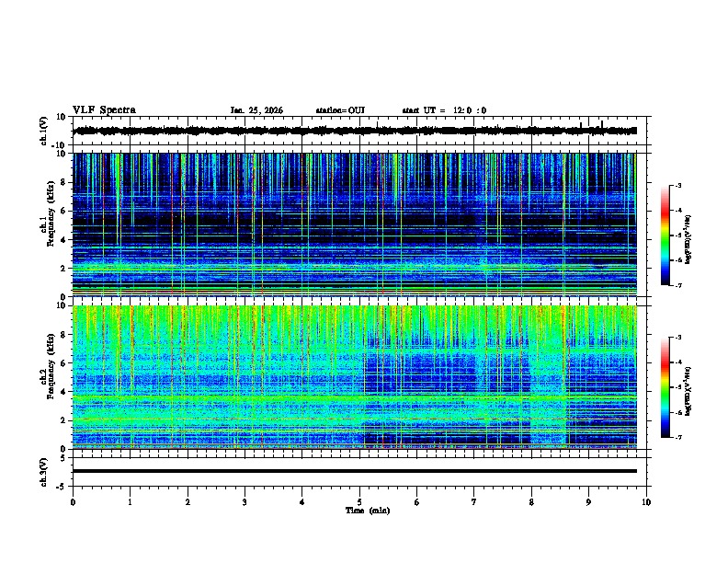Click time axis tick label "6"

[417, 502]
